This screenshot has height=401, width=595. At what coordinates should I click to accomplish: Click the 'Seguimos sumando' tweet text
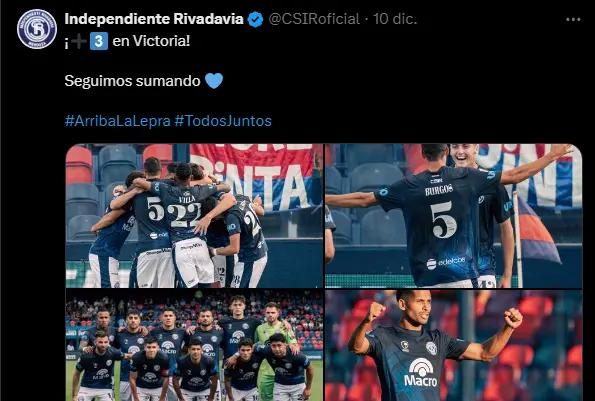(x=132, y=81)
